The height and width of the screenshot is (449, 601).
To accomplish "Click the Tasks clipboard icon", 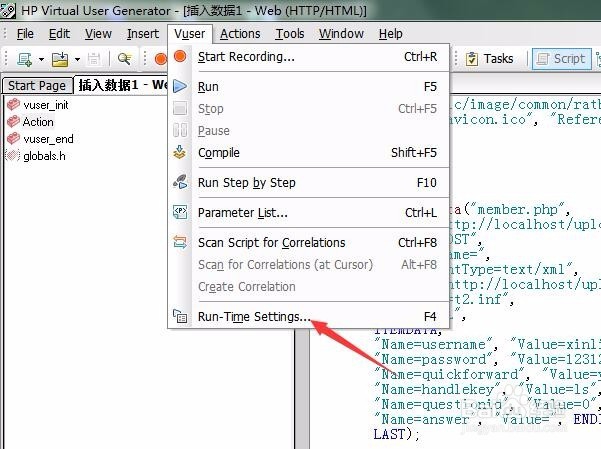I will pos(471,59).
